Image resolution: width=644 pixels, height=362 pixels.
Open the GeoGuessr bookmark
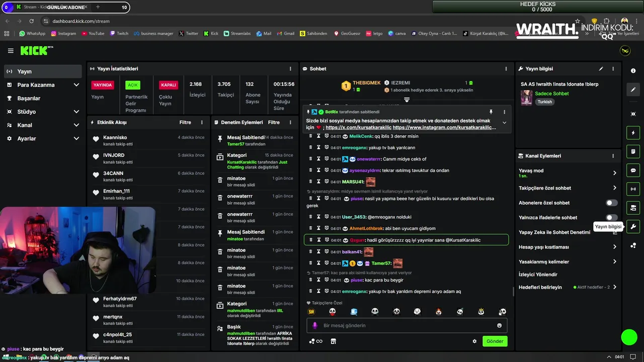click(347, 34)
